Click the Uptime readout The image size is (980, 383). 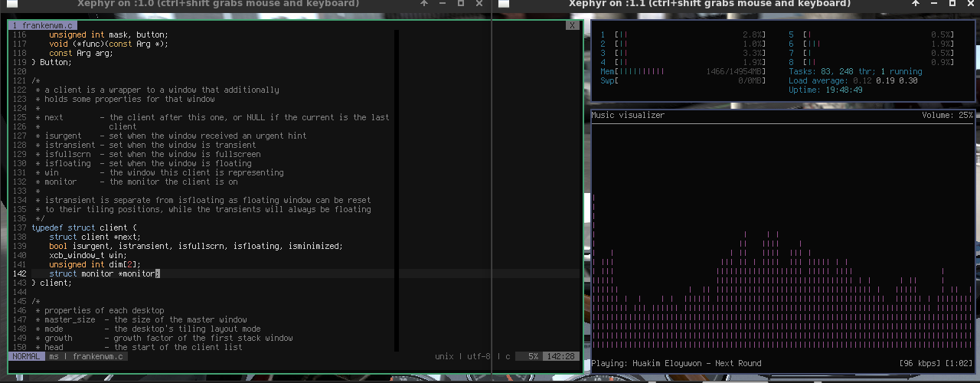(x=825, y=90)
